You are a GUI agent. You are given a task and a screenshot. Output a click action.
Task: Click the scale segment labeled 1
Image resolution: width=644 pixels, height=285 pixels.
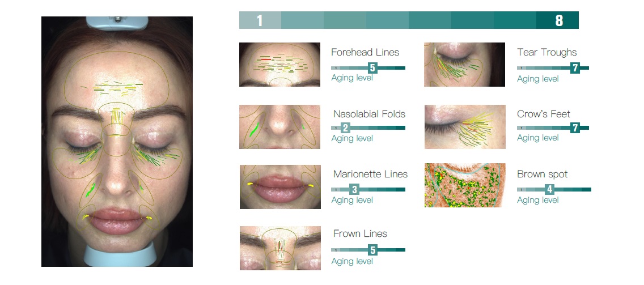click(260, 20)
